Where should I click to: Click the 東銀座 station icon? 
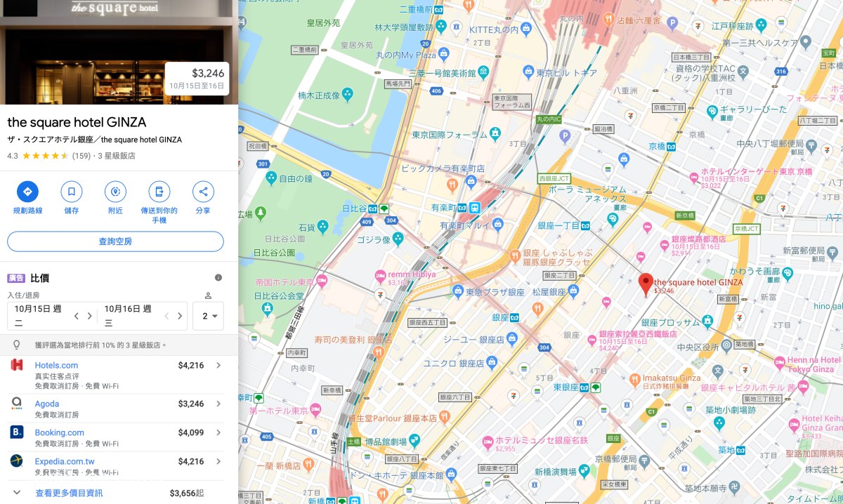coord(584,387)
